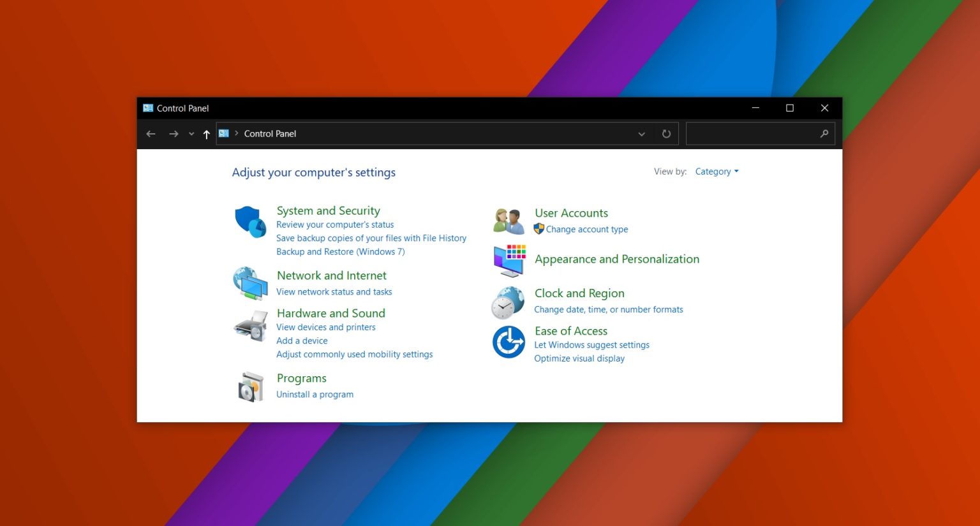Click the User Accounts people icon
980x526 pixels.
(x=508, y=220)
